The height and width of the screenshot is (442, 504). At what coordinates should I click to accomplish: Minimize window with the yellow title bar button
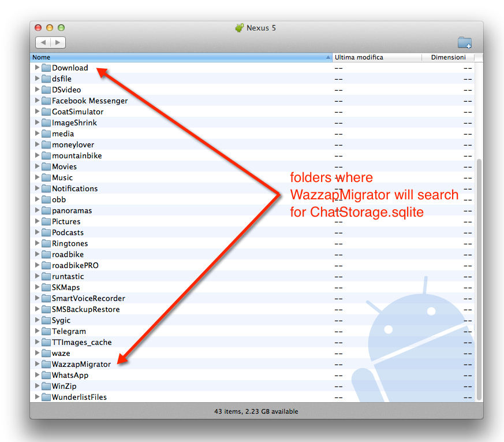[50, 28]
